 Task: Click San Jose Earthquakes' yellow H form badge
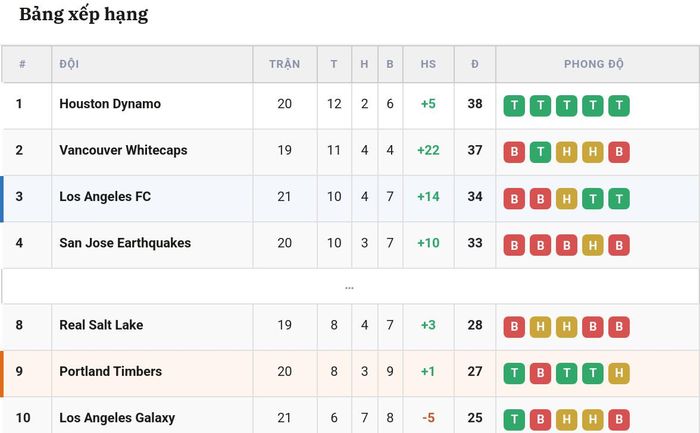point(593,245)
